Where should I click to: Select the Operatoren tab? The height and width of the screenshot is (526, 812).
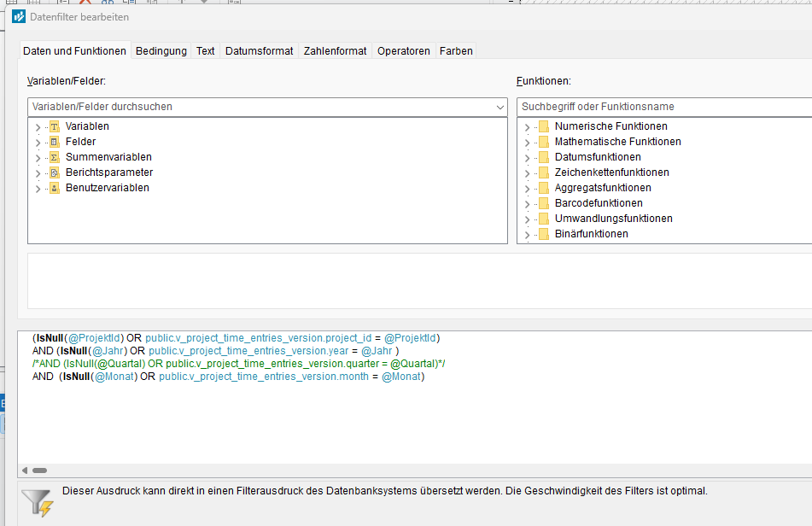click(x=403, y=50)
